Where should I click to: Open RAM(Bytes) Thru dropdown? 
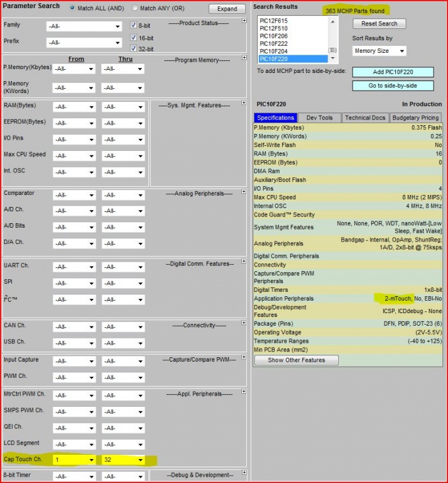123,107
